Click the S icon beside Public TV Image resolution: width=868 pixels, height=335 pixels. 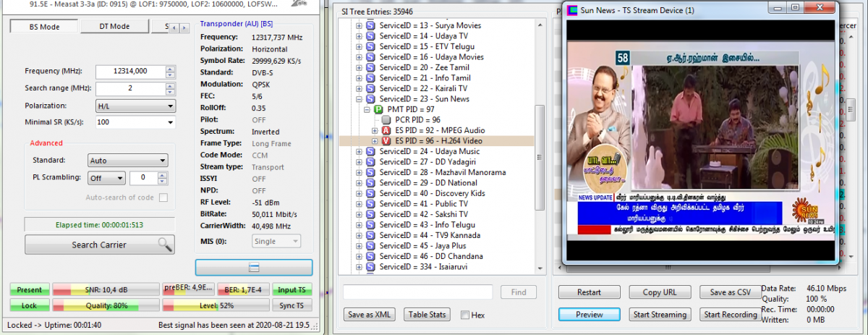371,204
